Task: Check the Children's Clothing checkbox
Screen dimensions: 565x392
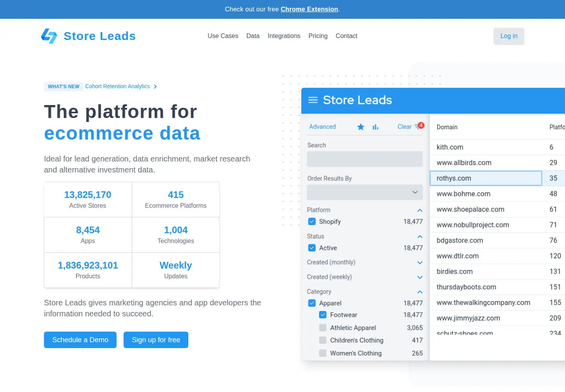Action: click(x=323, y=340)
